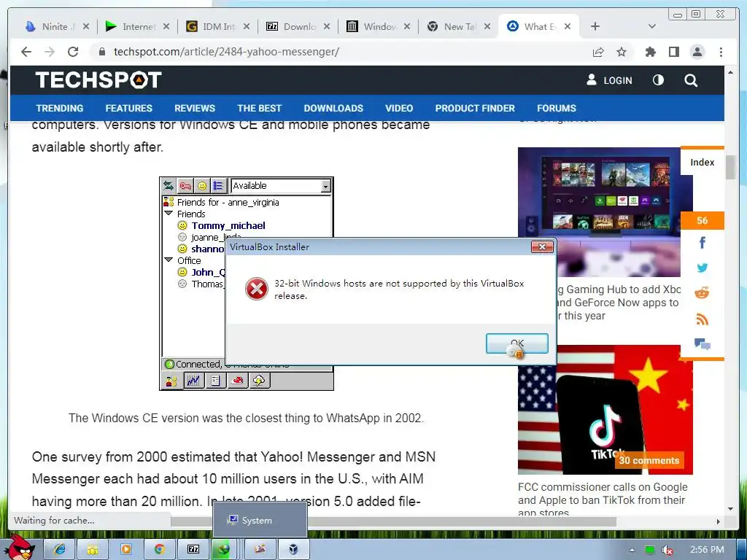Bookmark this page with the star icon

coord(622,52)
